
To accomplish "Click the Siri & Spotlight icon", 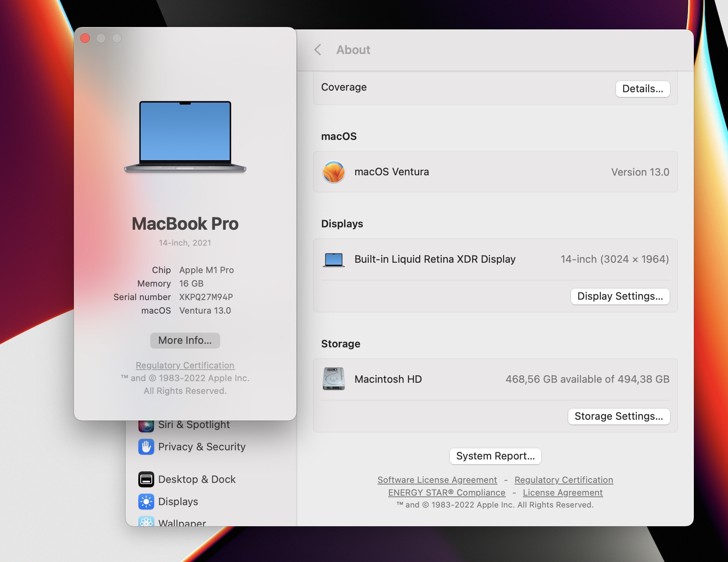I will click(x=146, y=426).
